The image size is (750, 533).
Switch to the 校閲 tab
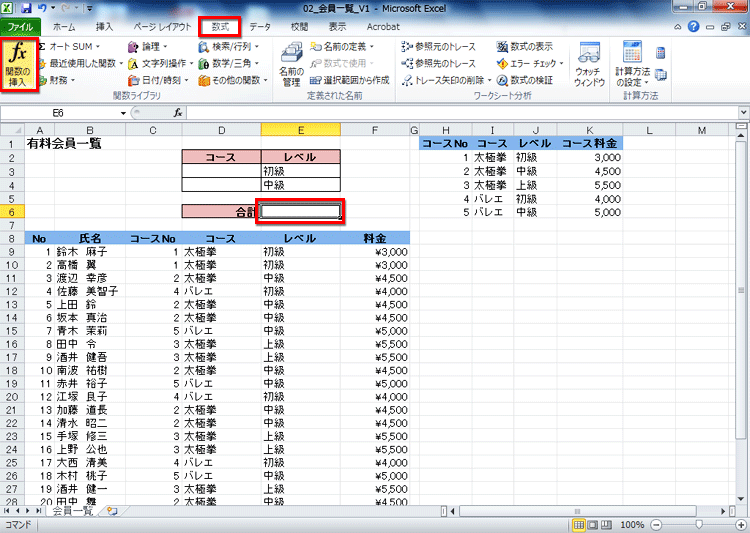[299, 27]
